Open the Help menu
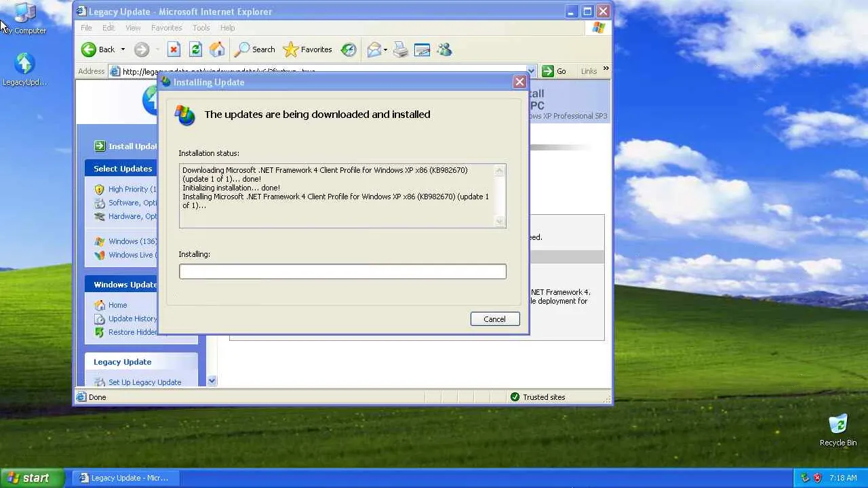Image resolution: width=868 pixels, height=488 pixels. 227,28
